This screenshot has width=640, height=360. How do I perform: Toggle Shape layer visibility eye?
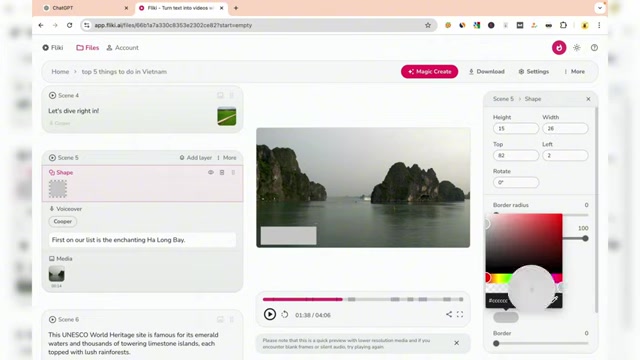pos(211,172)
